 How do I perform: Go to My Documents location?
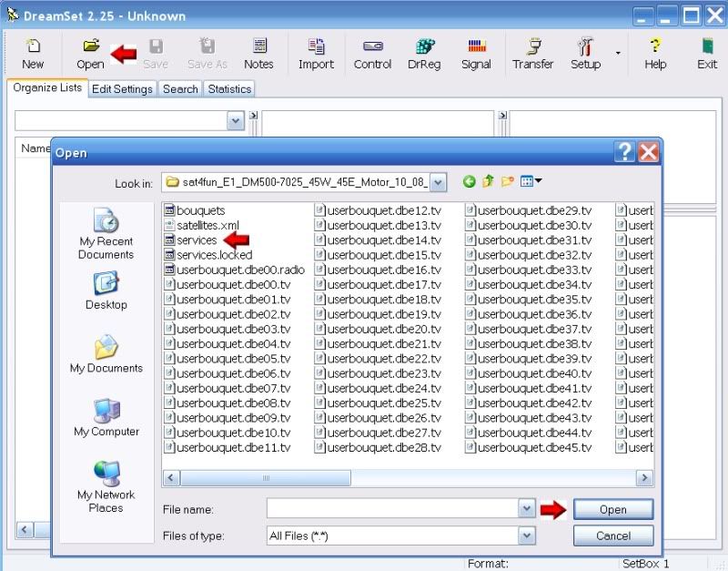click(106, 354)
